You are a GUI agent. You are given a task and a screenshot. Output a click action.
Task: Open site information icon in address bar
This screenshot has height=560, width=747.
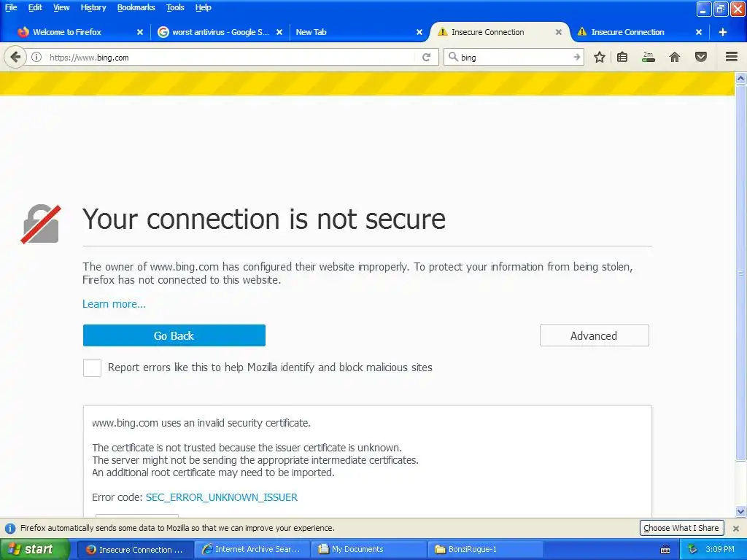[36, 57]
